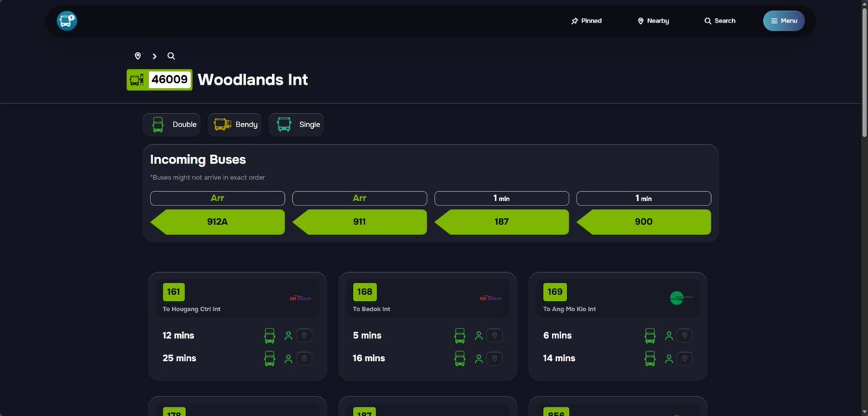Screen dimensions: 868x416
Task: Open the Search page
Action: [x=720, y=21]
